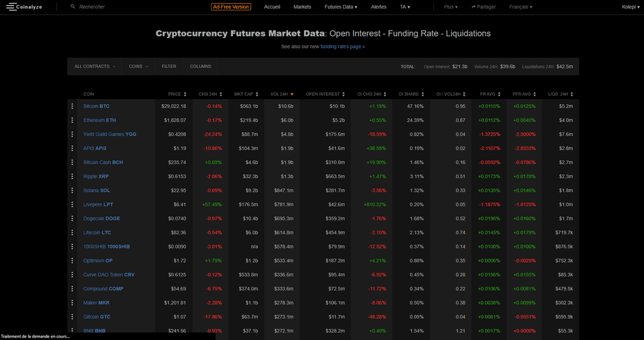Open row options for Livepeer LPT

(72, 205)
